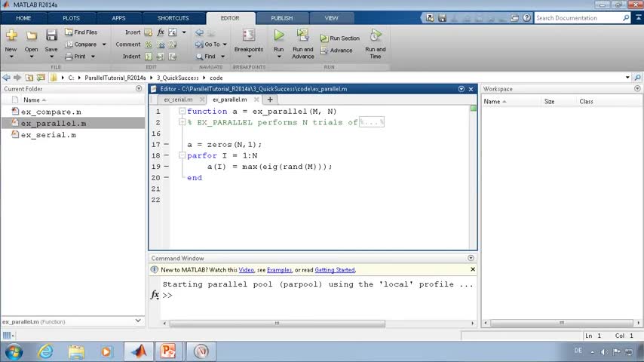Screen dimensions: 644x362
Task: Add a new editor tab with plus
Action: [270, 100]
